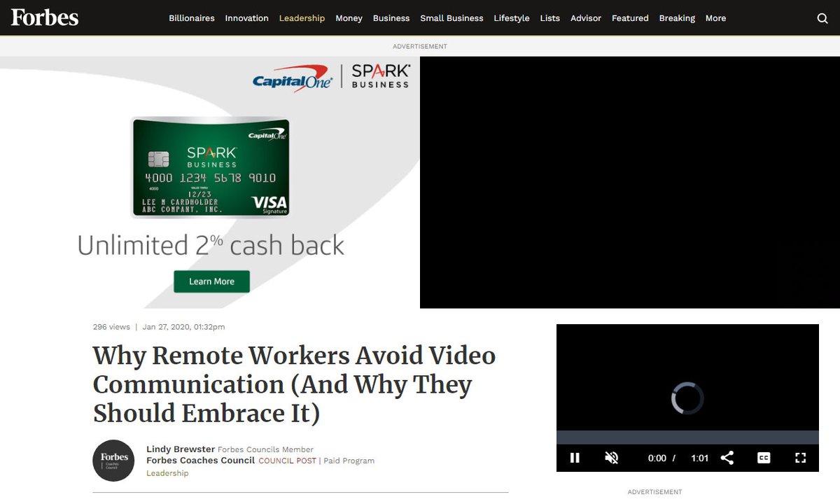Enter fullscreen in the video player
The height and width of the screenshot is (504, 840).
click(x=801, y=458)
